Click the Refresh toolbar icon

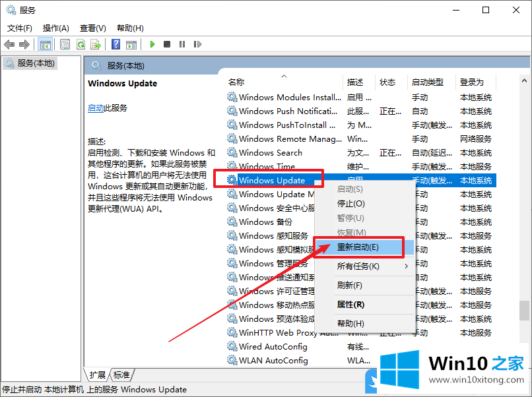click(81, 44)
